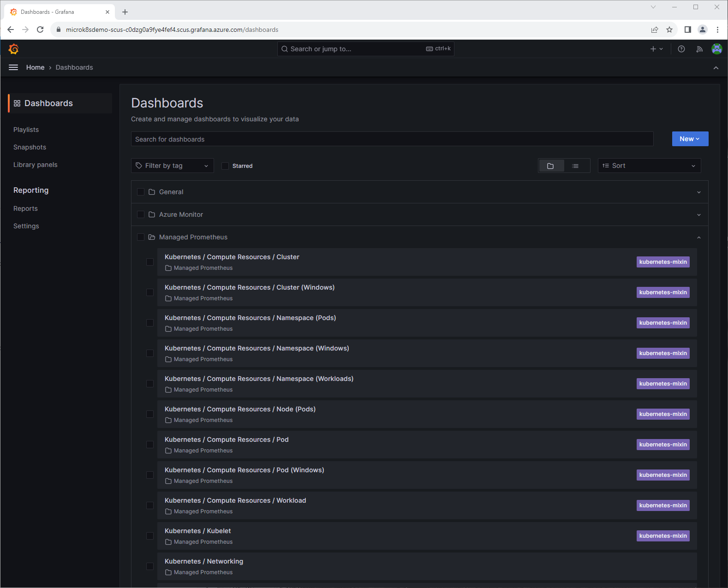Enable the Starred filter checkbox
Screen dimensions: 728x588
(225, 166)
